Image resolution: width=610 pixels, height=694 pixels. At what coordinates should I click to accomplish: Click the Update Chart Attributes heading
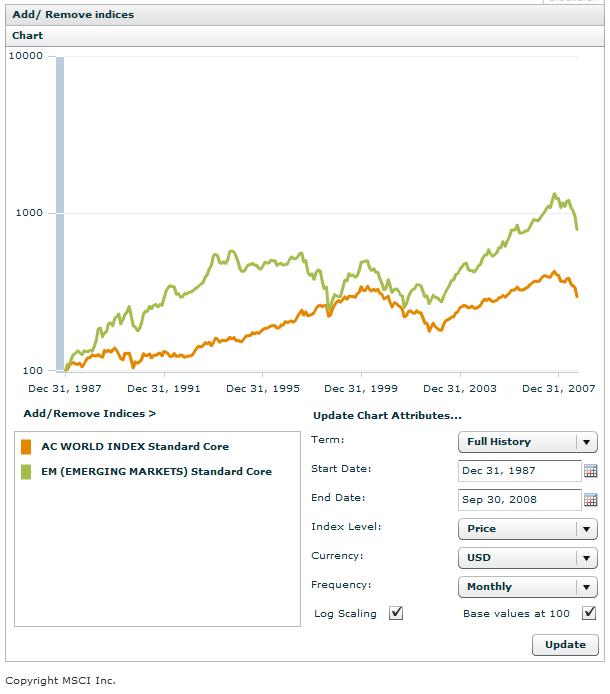tap(387, 415)
